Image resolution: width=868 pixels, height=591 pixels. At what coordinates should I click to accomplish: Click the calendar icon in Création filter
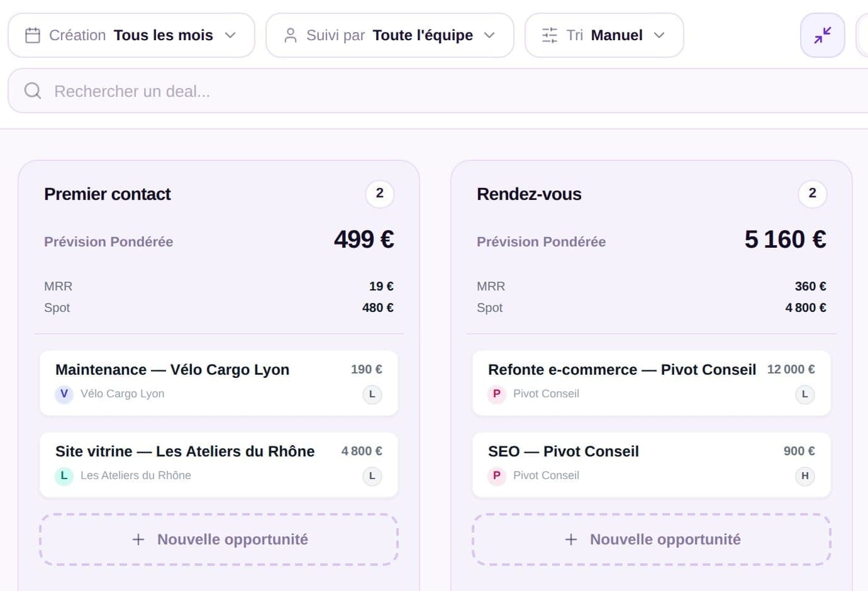(33, 35)
